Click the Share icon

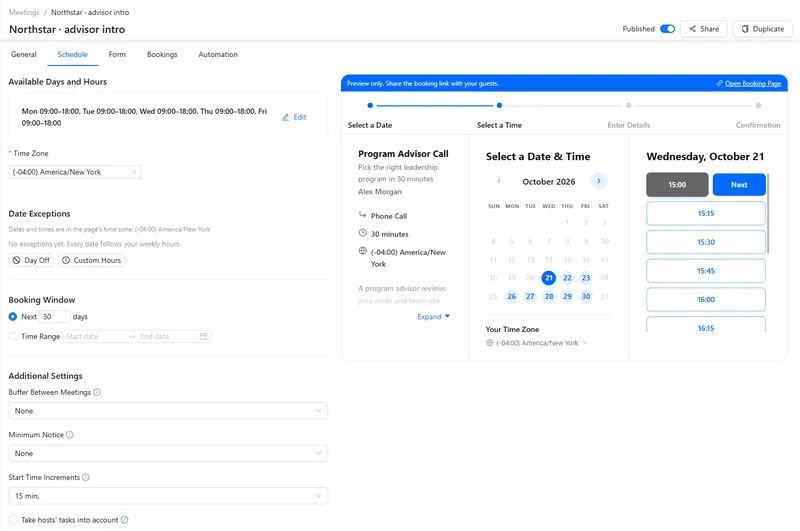692,29
